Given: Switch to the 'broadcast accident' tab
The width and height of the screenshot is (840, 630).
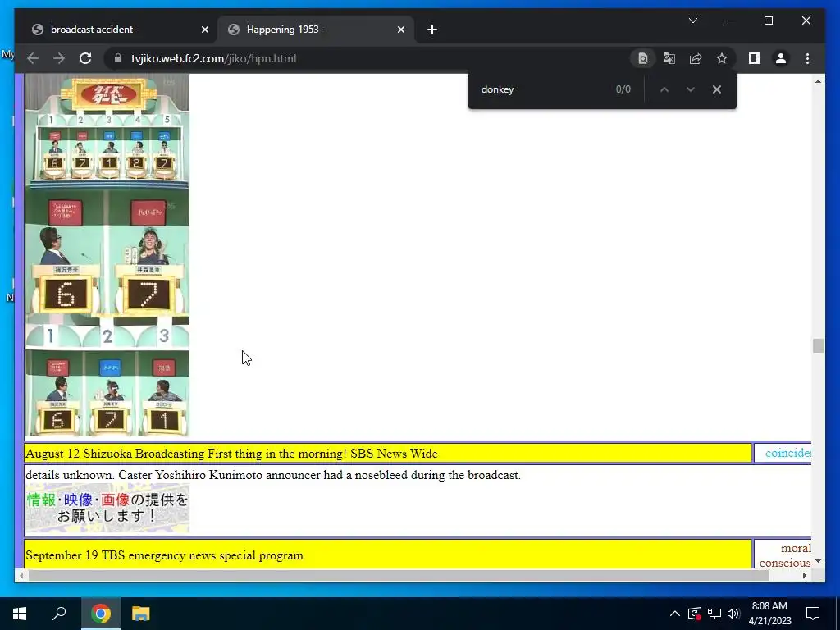Looking at the screenshot, I should coord(118,30).
